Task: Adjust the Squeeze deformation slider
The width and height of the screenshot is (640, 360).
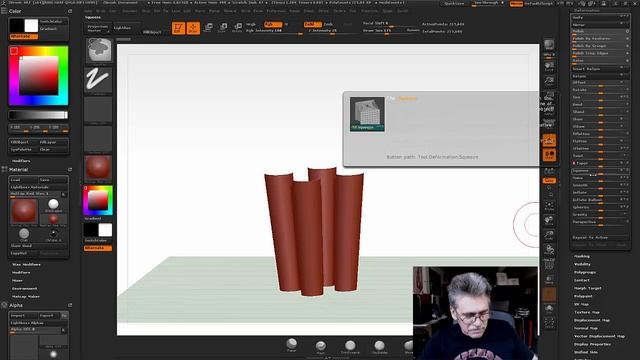Action: [x=599, y=171]
